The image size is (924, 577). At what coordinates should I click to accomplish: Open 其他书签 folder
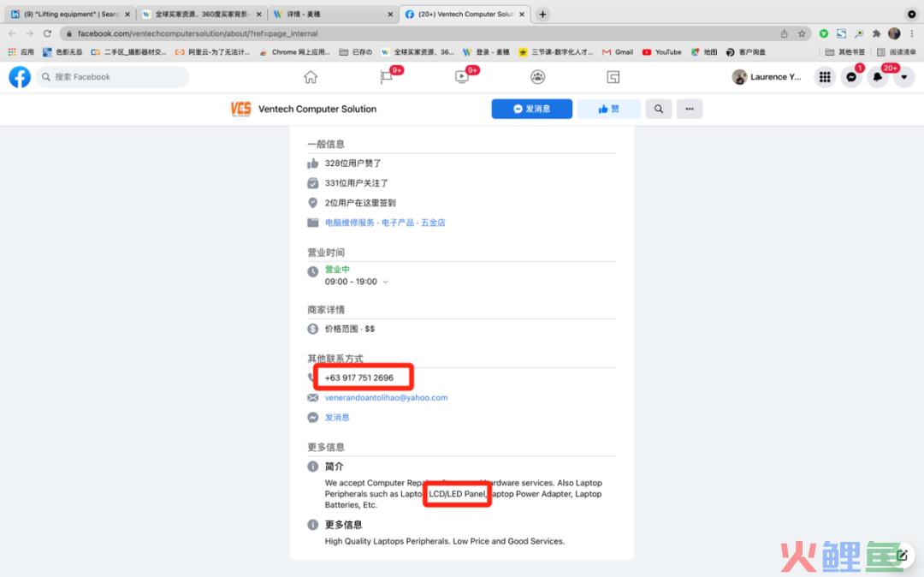[845, 52]
